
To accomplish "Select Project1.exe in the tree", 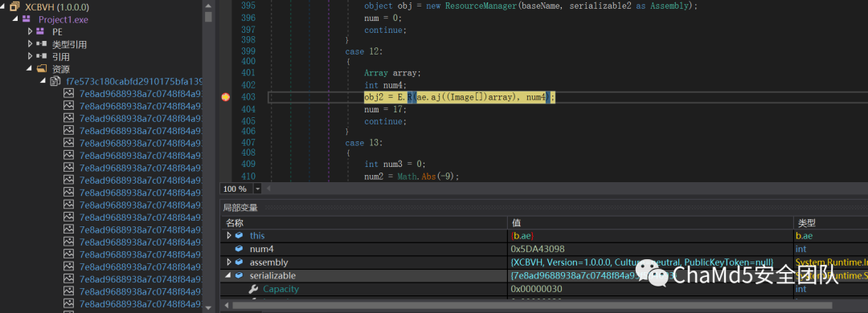I will coord(63,19).
